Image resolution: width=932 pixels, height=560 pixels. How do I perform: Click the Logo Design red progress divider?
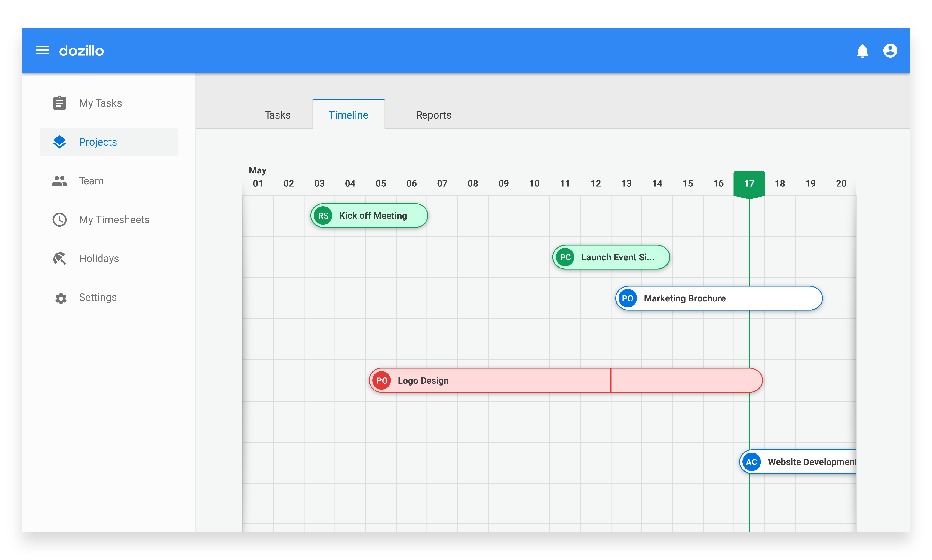[610, 380]
